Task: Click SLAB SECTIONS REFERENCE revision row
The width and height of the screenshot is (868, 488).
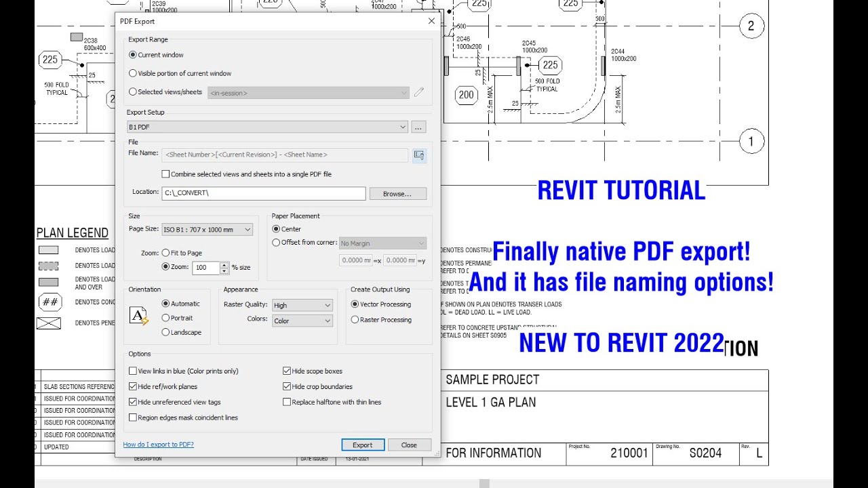Action: (x=79, y=386)
